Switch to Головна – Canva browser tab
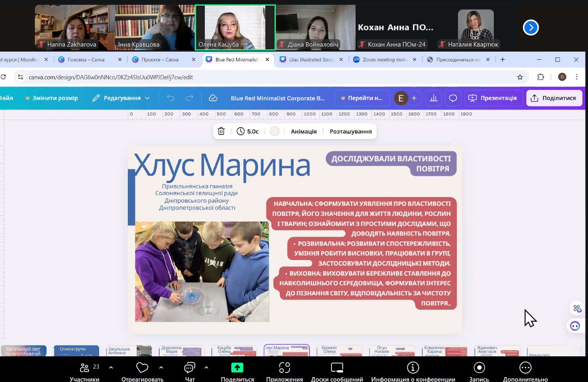Screen dimensions: 588x382 pos(86,59)
